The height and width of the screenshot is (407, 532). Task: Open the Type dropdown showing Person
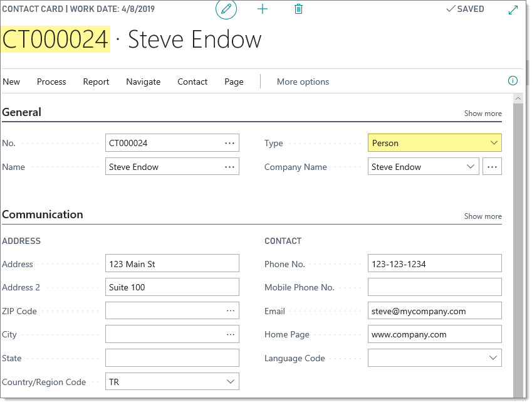click(x=493, y=143)
